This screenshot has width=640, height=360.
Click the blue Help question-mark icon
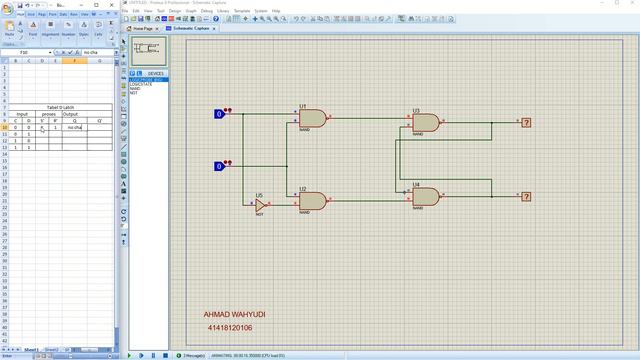point(216,19)
